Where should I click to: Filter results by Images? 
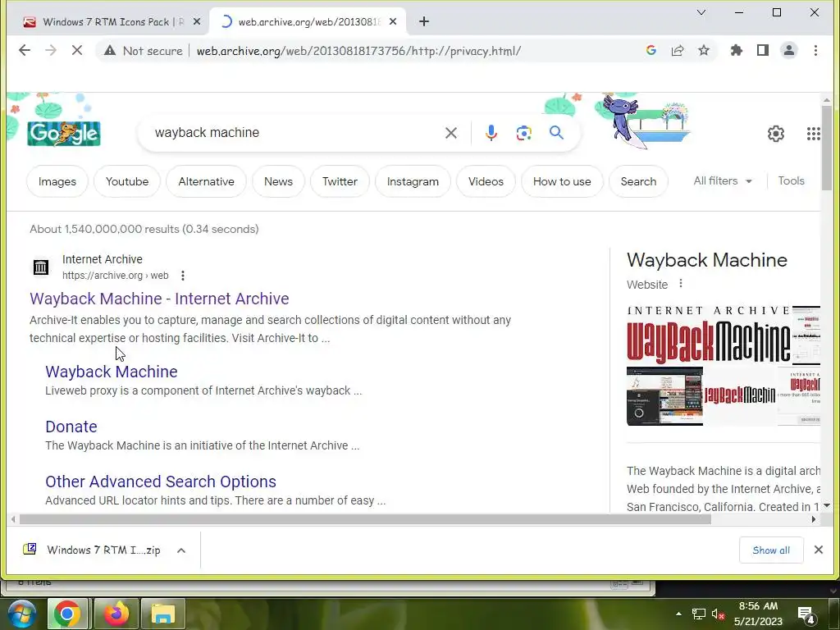(x=57, y=181)
